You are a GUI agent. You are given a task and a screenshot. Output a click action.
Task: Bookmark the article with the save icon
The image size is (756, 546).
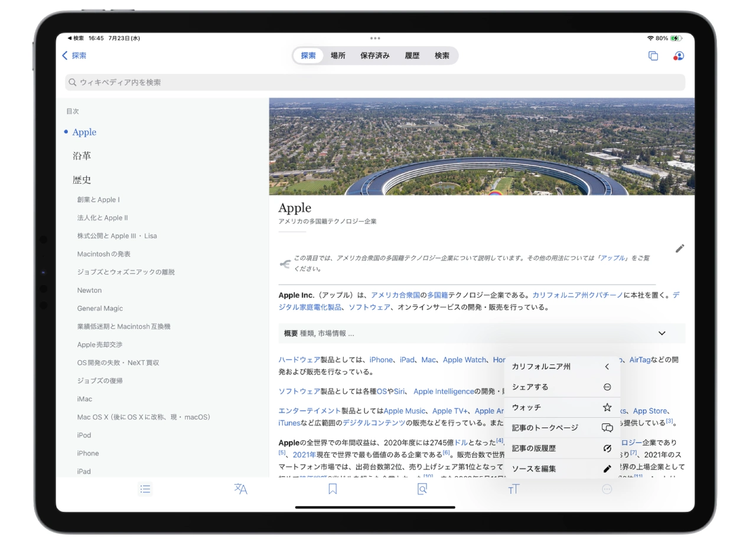333,489
